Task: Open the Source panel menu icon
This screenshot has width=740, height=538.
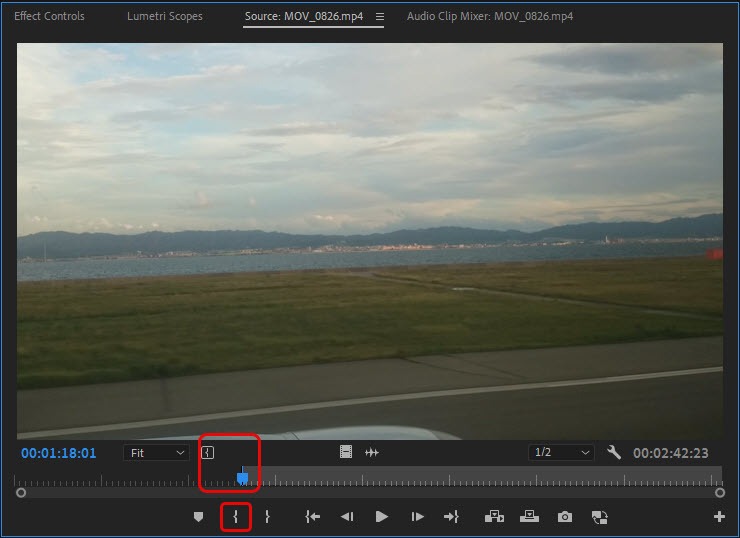Action: 379,17
